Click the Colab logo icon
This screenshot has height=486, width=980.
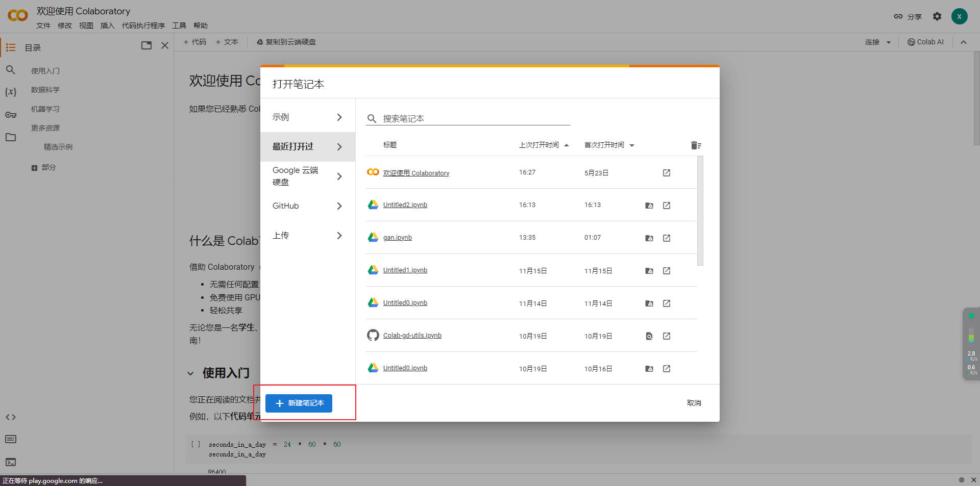pos(18,15)
